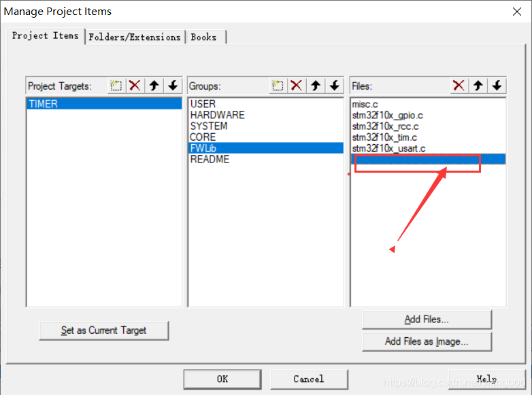Image resolution: width=532 pixels, height=395 pixels.
Task: Move selected file up
Action: pyautogui.click(x=478, y=86)
